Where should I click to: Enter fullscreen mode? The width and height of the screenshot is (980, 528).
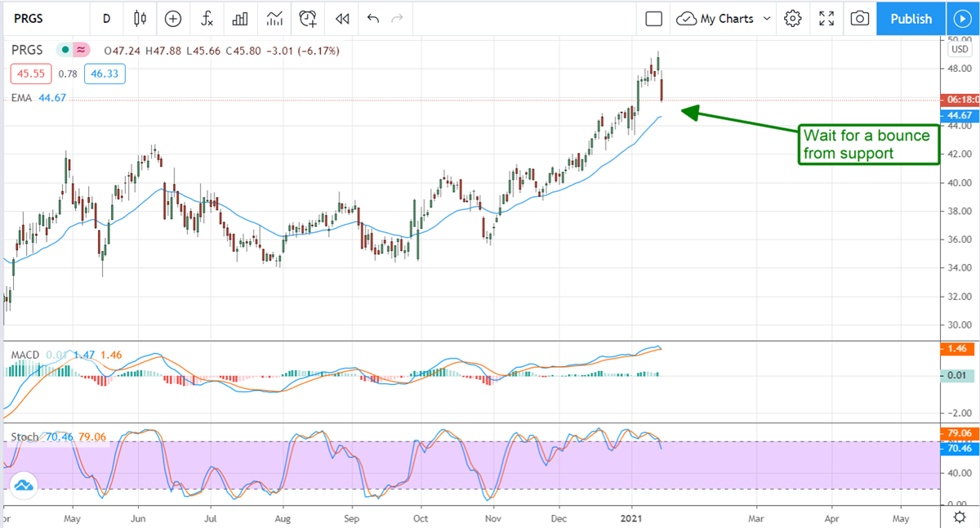(826, 18)
